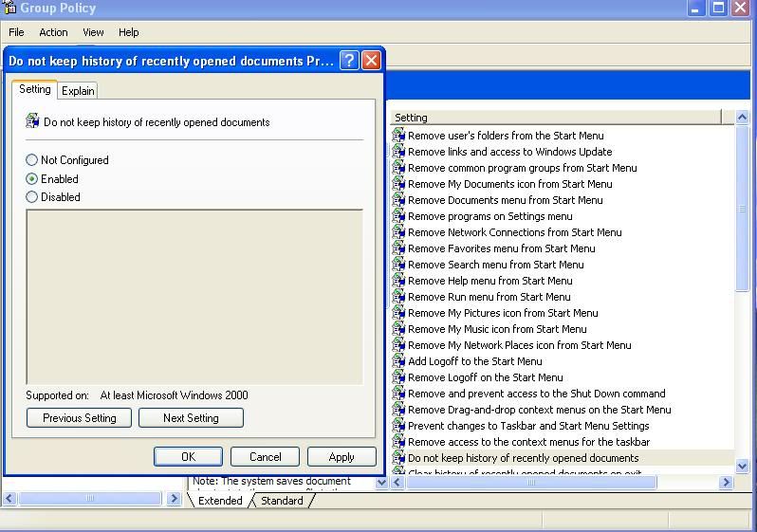The image size is (757, 532).
Task: Go to Next Setting
Action: [191, 417]
